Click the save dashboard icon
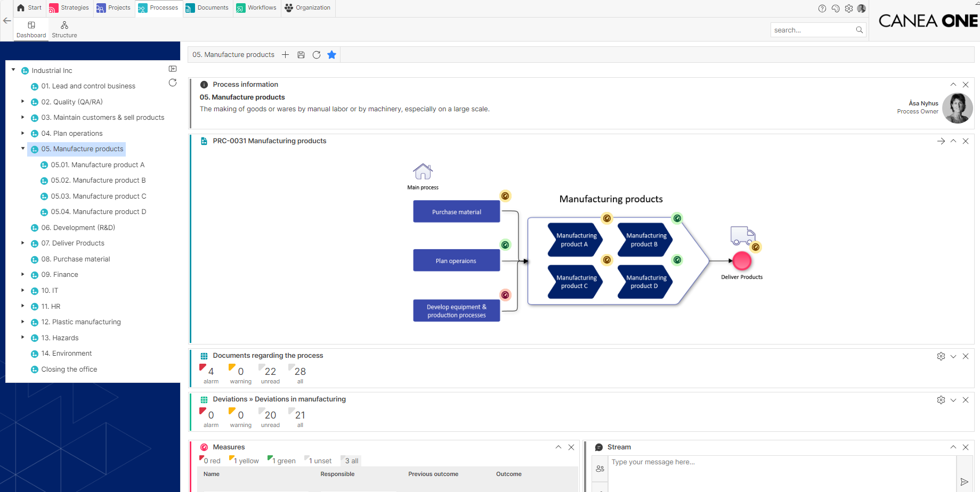980x492 pixels. point(301,55)
